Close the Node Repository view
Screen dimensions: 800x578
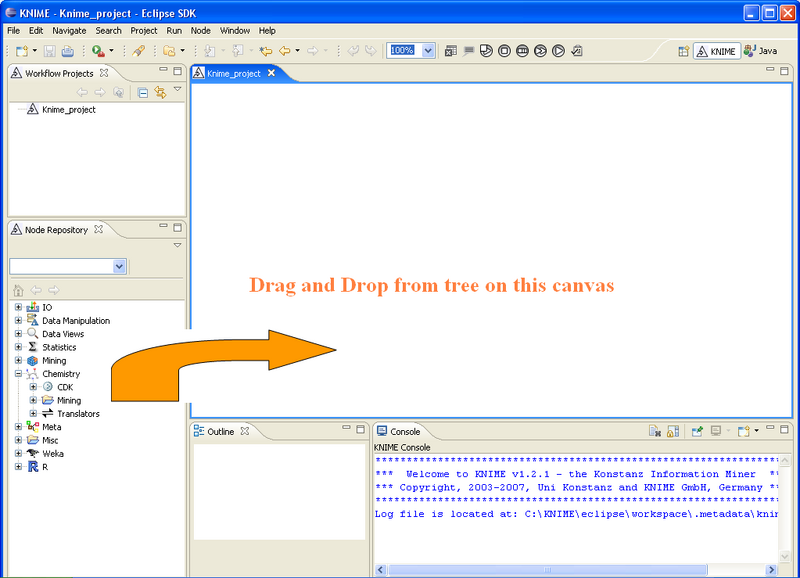(98, 230)
